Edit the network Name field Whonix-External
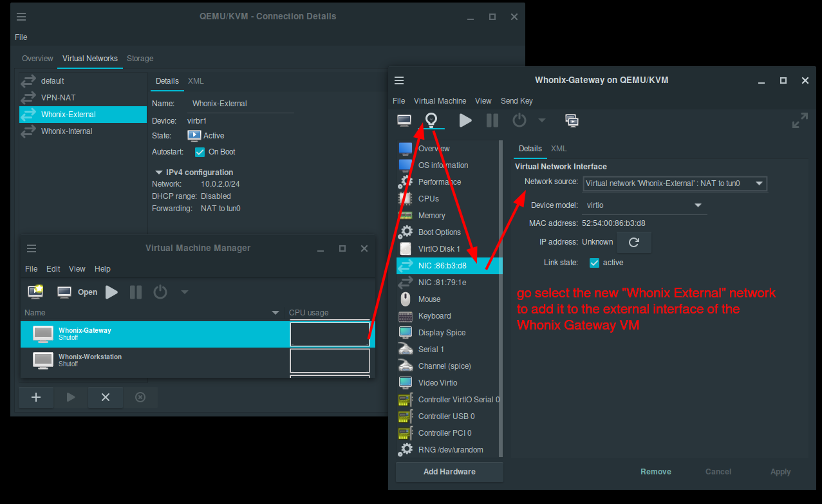This screenshot has width=822, height=504. pos(241,104)
